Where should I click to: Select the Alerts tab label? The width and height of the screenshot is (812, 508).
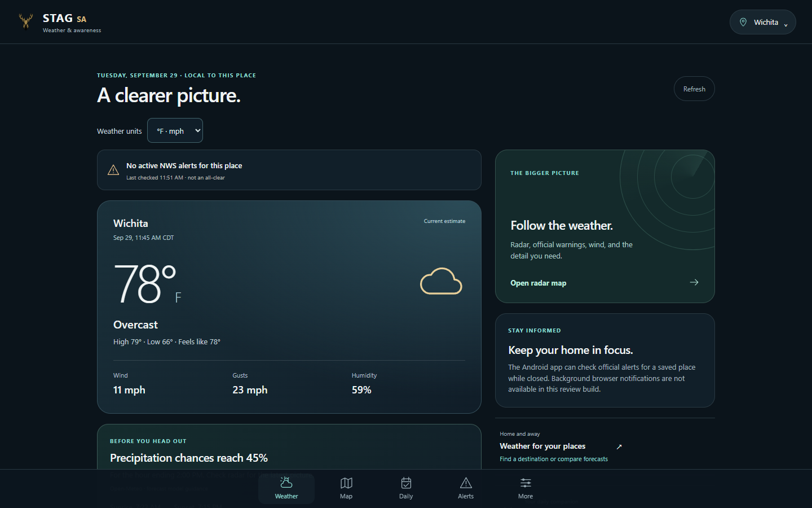466,496
